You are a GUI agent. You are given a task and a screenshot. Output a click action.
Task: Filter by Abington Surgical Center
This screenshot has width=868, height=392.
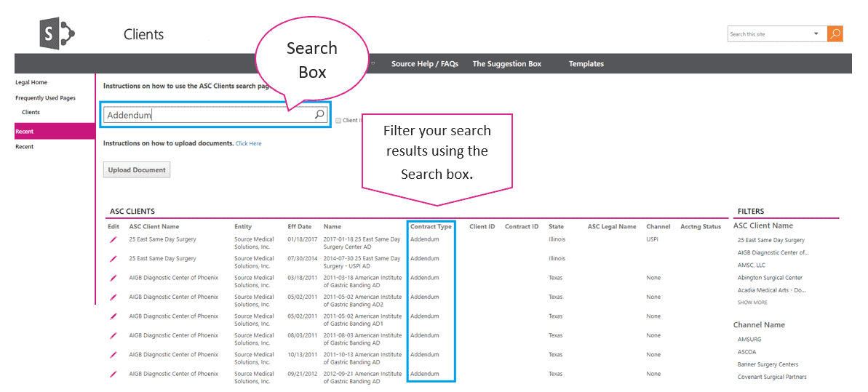770,278
